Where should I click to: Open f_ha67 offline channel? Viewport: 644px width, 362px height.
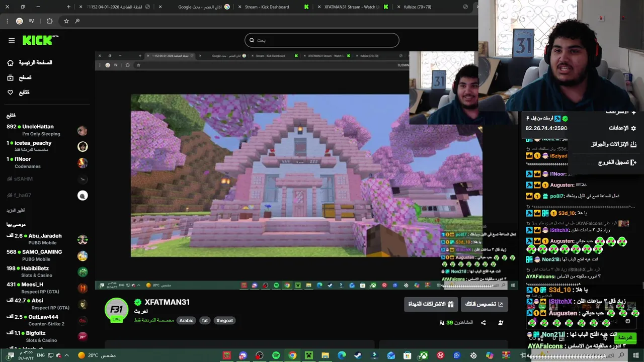47,195
